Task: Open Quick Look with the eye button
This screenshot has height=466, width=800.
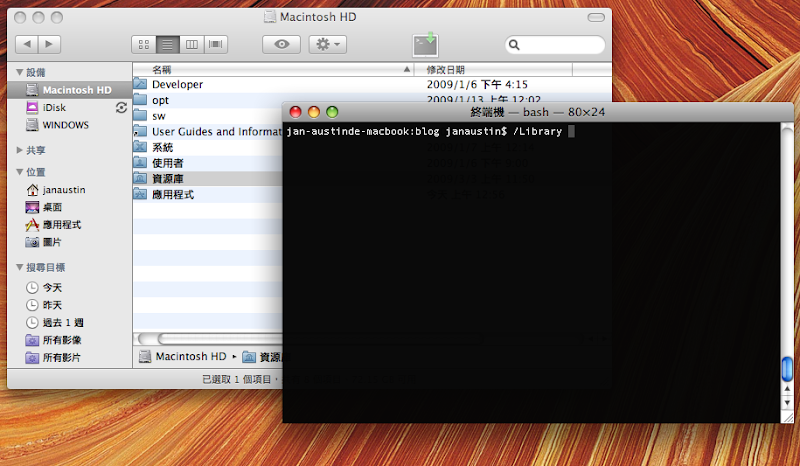Action: pos(282,44)
